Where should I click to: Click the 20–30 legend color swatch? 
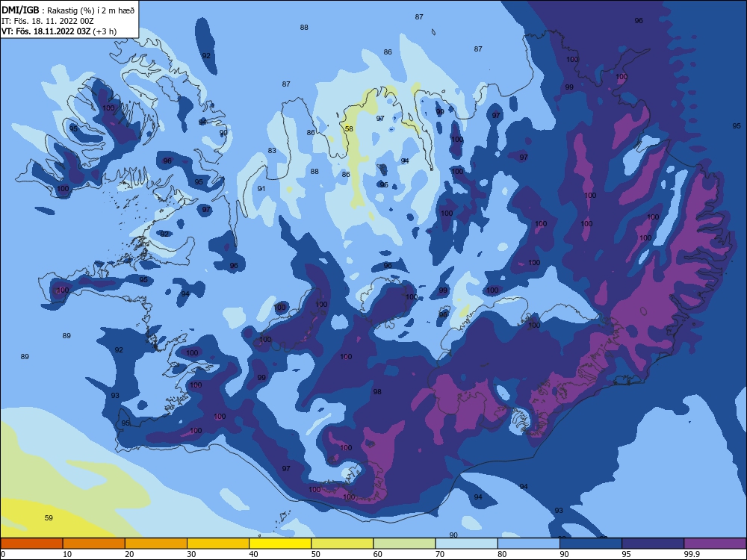[x=156, y=544]
